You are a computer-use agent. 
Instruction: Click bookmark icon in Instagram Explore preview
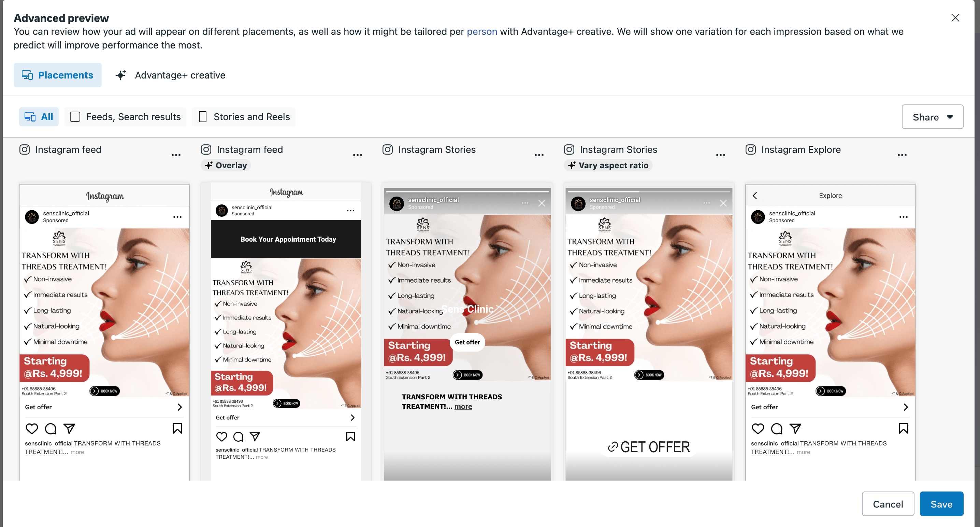(903, 428)
